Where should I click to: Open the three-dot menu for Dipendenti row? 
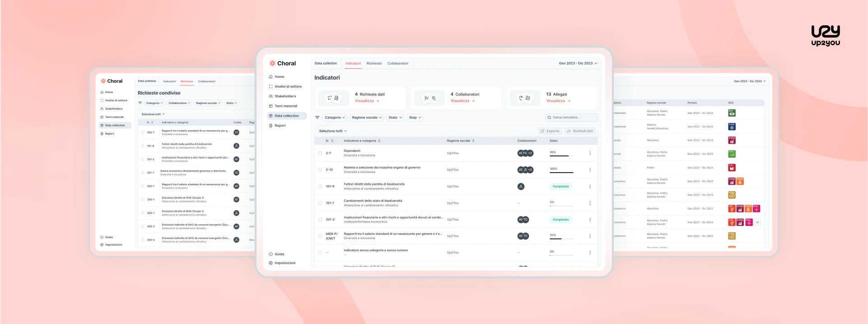590,153
